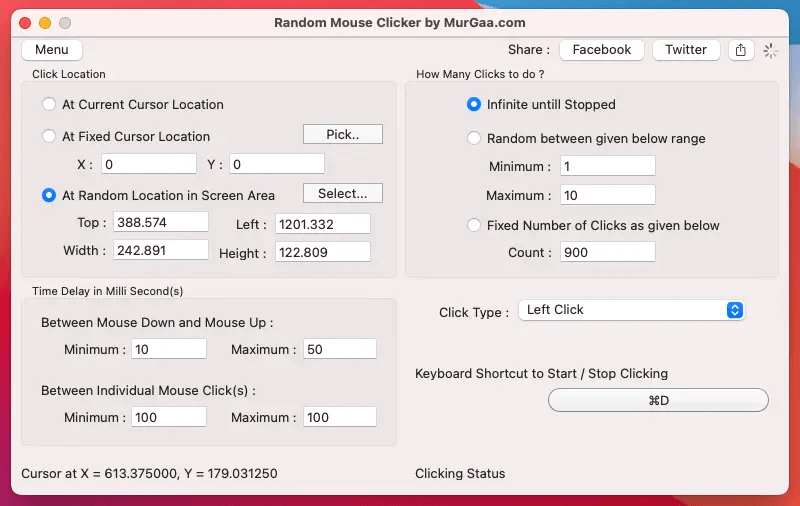
Task: Click the spinner progress indicator icon
Action: point(770,50)
